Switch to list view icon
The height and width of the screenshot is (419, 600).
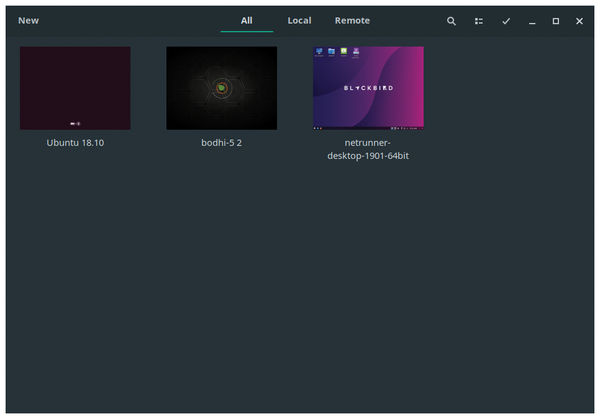click(x=479, y=21)
